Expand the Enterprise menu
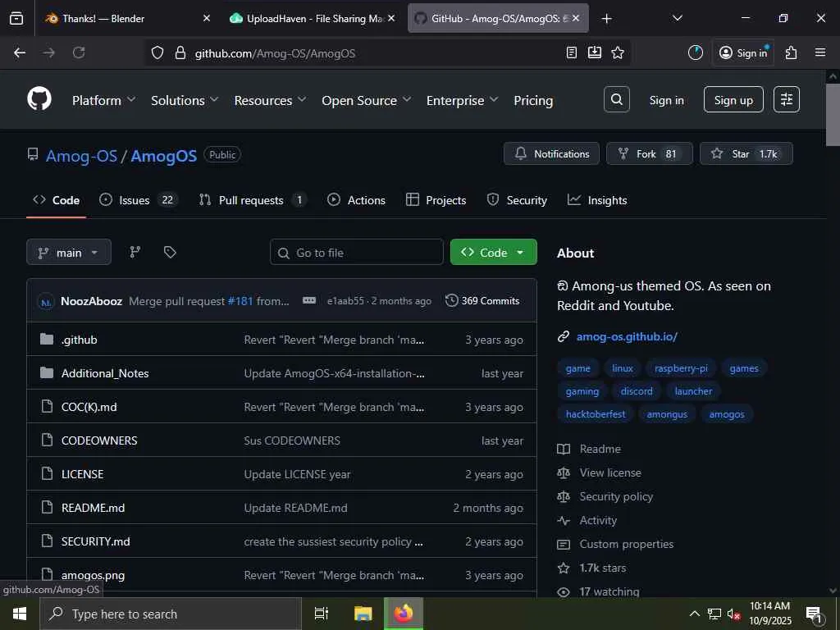840x630 pixels. pyautogui.click(x=462, y=100)
